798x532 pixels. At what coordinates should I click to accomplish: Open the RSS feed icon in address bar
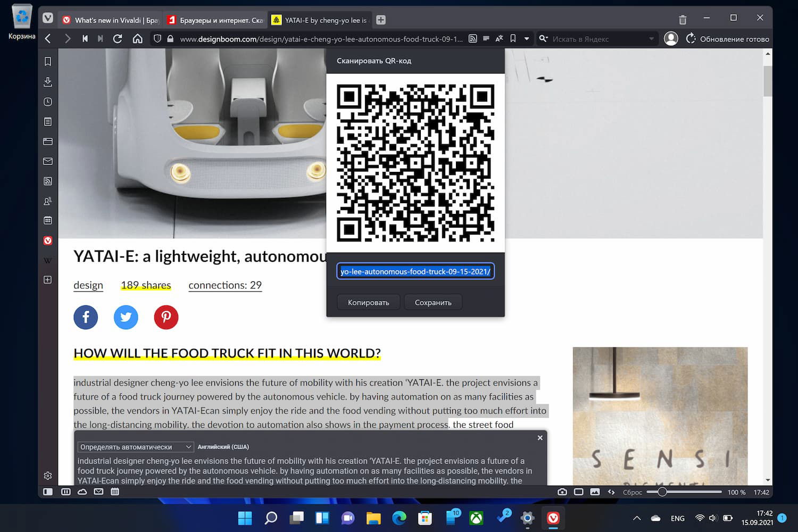pyautogui.click(x=472, y=39)
